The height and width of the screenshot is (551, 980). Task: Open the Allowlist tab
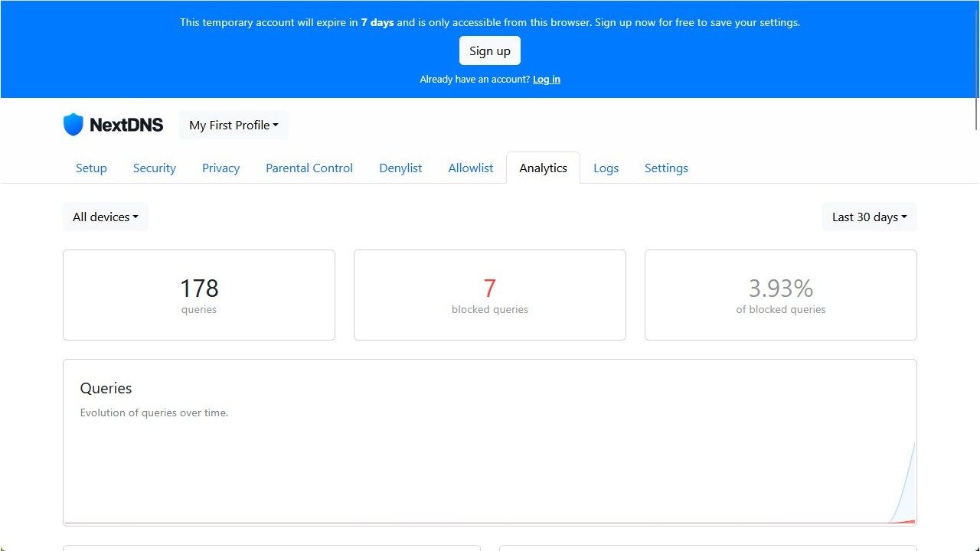click(x=471, y=168)
